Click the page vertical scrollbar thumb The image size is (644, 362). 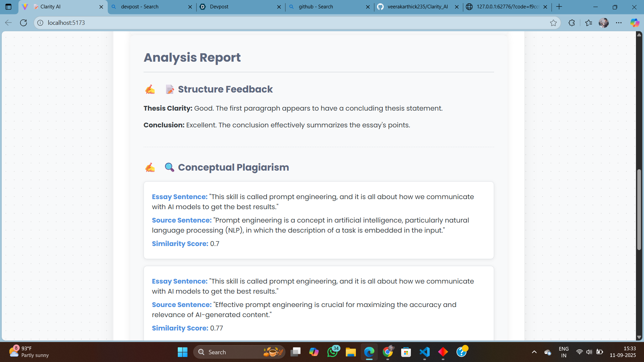click(639, 209)
